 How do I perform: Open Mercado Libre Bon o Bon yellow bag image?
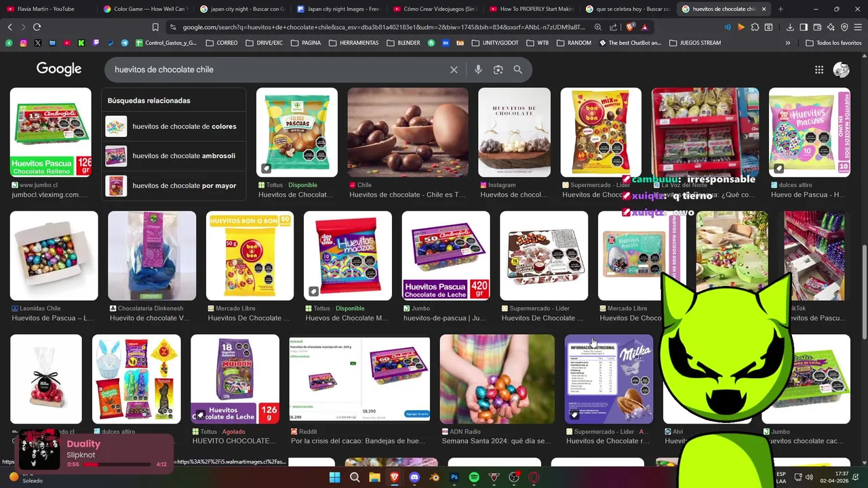[250, 256]
